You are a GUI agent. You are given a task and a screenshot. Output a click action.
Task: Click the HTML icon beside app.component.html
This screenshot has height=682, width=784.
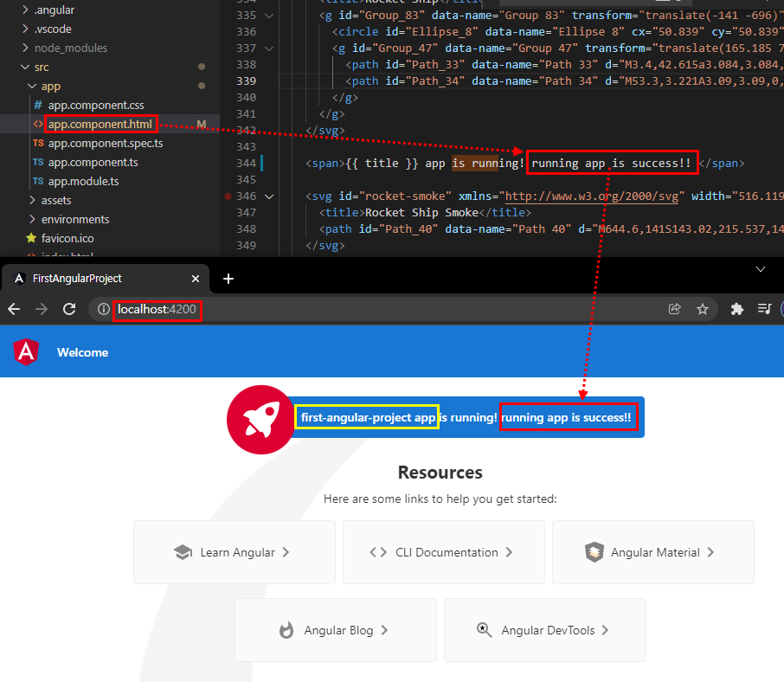(x=38, y=124)
